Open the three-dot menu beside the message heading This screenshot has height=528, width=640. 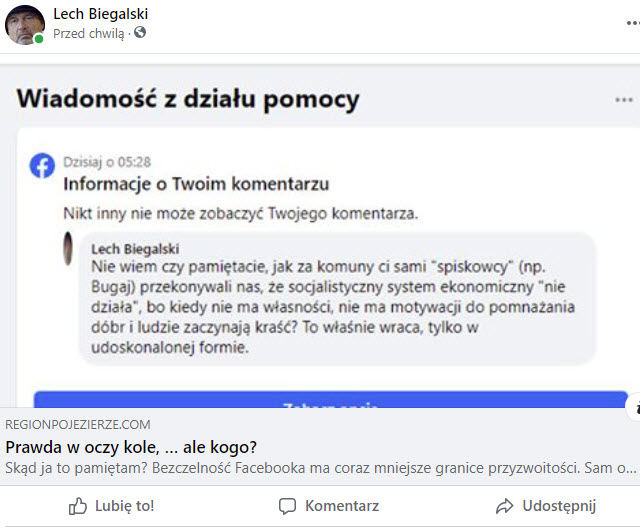(x=624, y=100)
